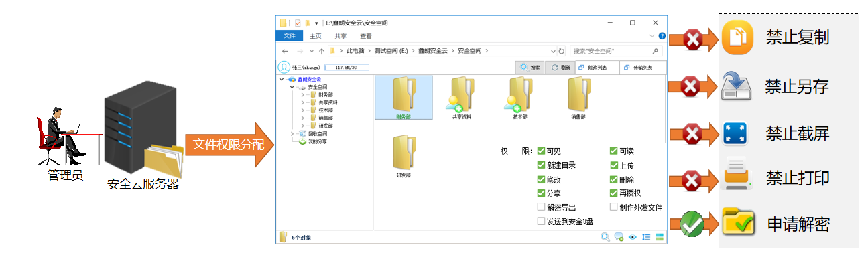Expand the 共享资料 tree node

[x=303, y=102]
